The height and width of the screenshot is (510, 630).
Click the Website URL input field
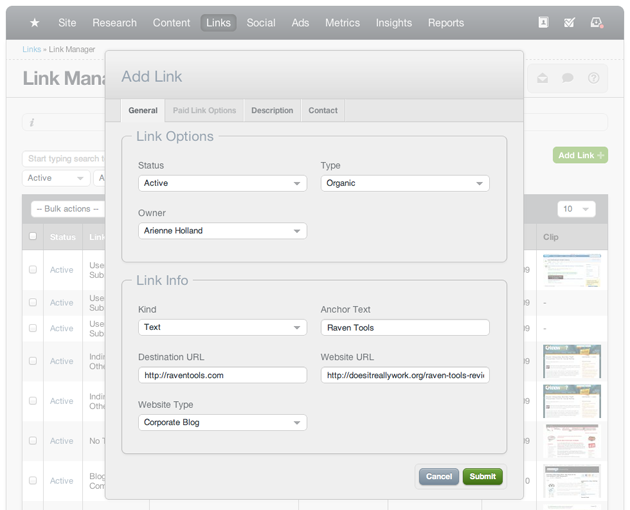(x=405, y=375)
